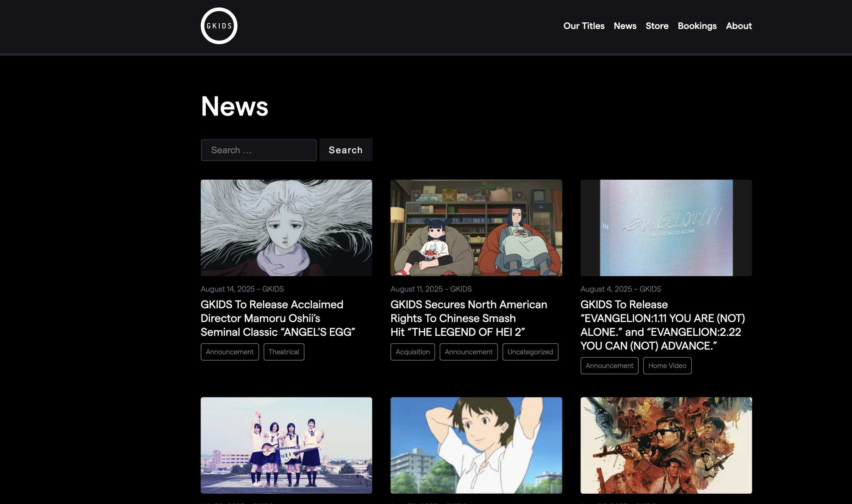Click the Search button
Screen dimensions: 852x504
click(345, 150)
